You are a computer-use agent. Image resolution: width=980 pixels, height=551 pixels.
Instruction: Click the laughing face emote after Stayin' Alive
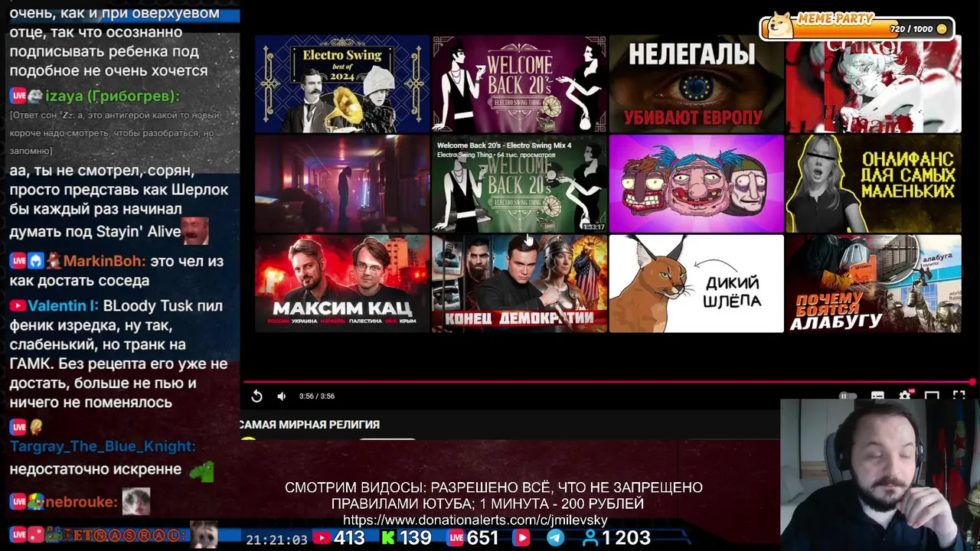pos(196,230)
